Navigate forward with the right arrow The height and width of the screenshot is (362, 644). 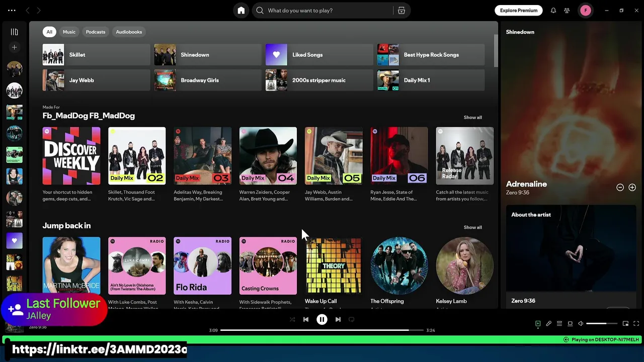tap(38, 11)
